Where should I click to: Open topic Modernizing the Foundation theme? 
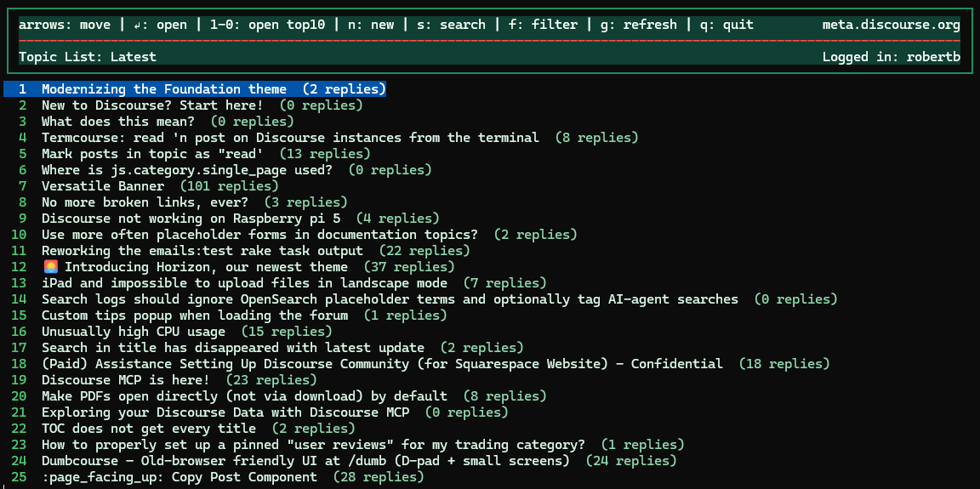click(x=194, y=89)
